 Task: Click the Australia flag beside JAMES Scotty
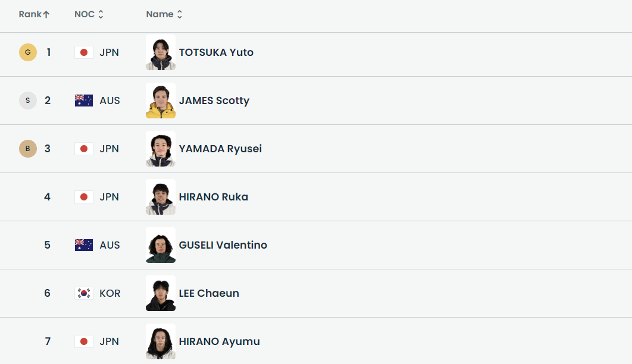coord(84,101)
